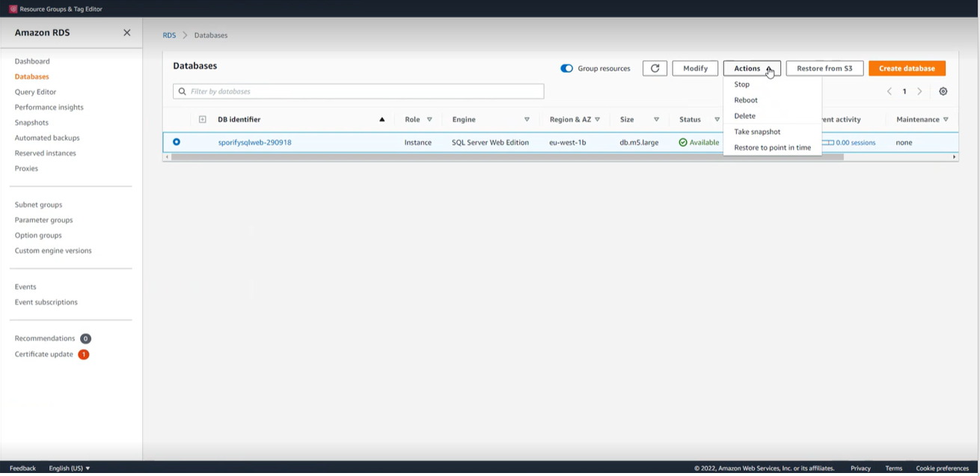Click the expand-all plus icon in table header
The image size is (980, 476).
[x=202, y=120]
